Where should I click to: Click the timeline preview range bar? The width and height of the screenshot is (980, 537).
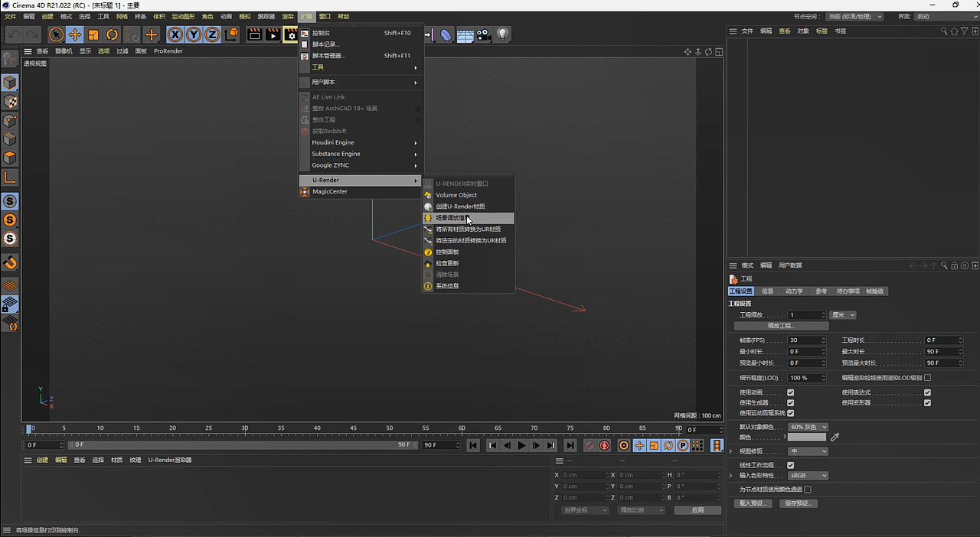click(x=243, y=444)
